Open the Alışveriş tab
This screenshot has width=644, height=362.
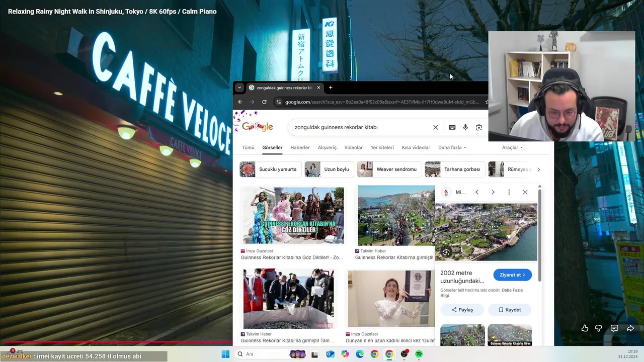point(327,147)
